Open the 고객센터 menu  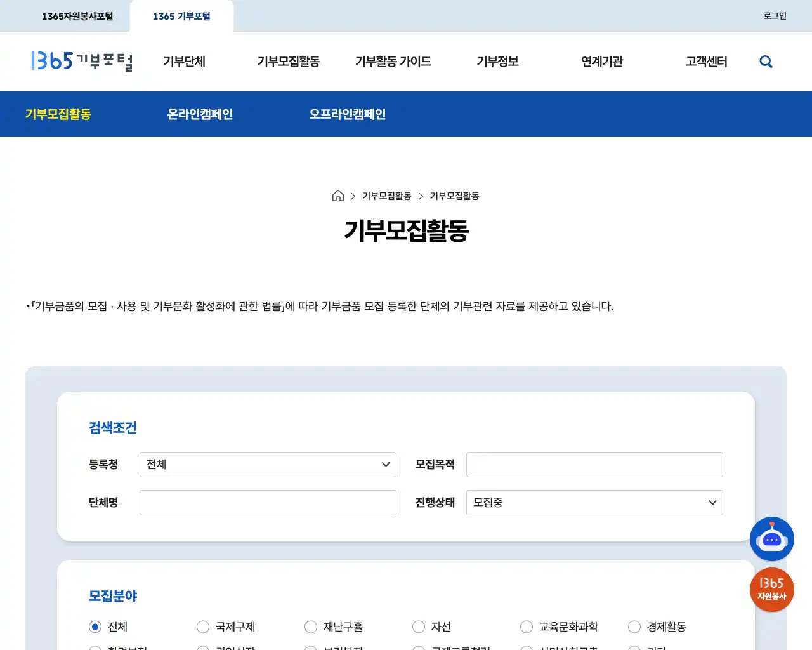(x=706, y=62)
